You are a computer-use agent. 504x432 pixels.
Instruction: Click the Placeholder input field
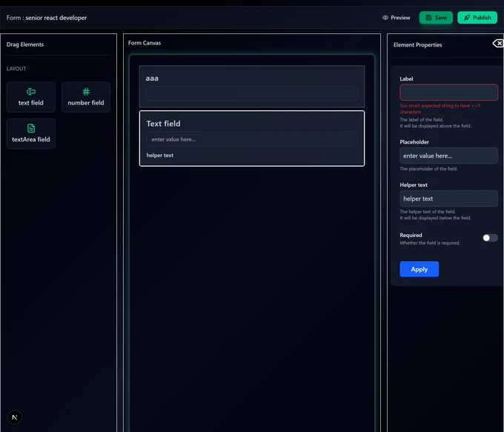(x=448, y=156)
